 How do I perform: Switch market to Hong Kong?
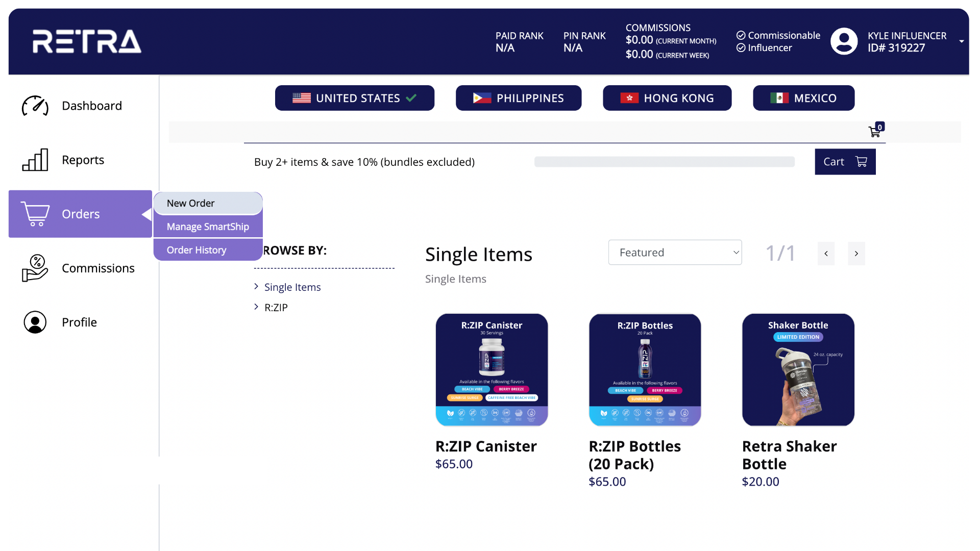pos(667,98)
